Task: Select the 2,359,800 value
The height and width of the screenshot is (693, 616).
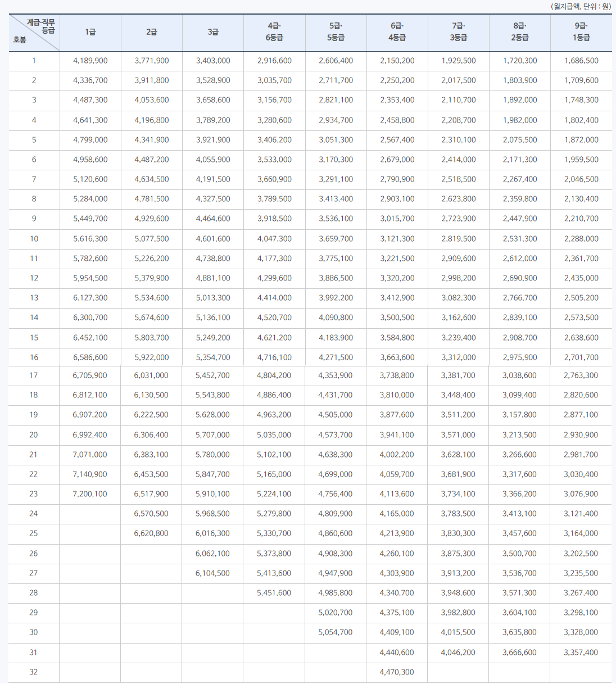Action: pyautogui.click(x=520, y=199)
